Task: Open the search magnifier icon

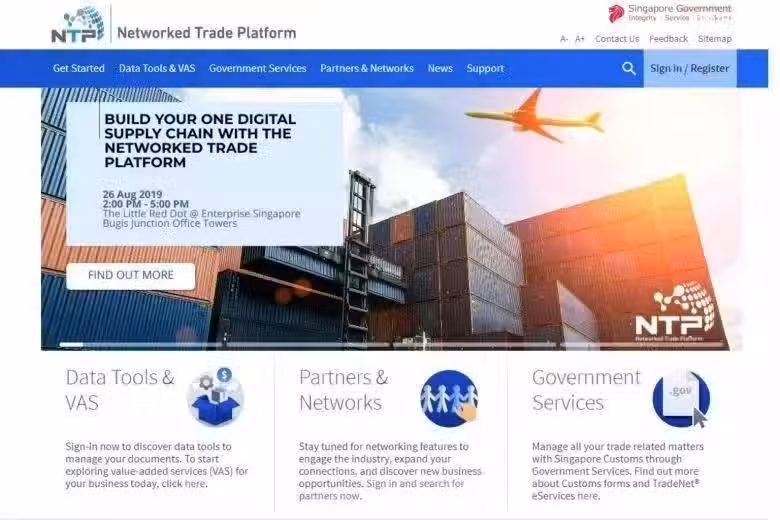Action: pos(629,68)
